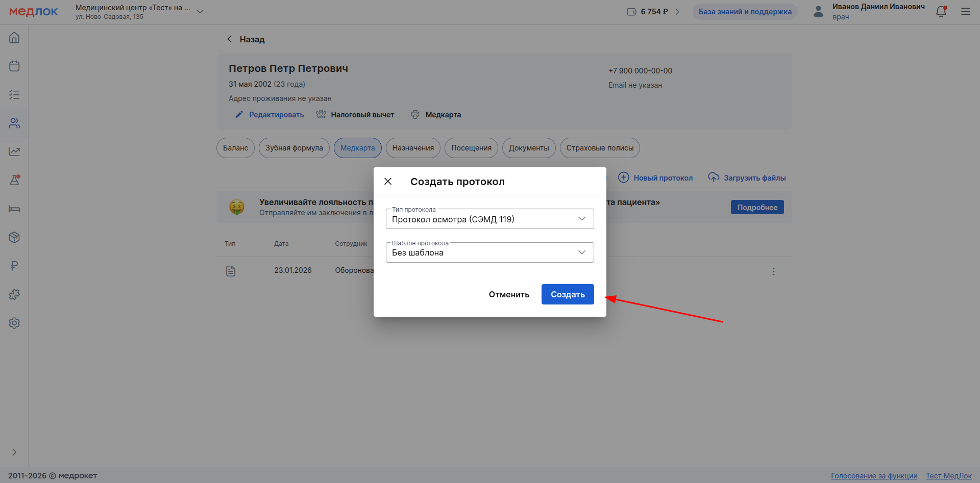Open the 'Голосование за функции' link
Image resolution: width=980 pixels, height=483 pixels.
pos(874,475)
